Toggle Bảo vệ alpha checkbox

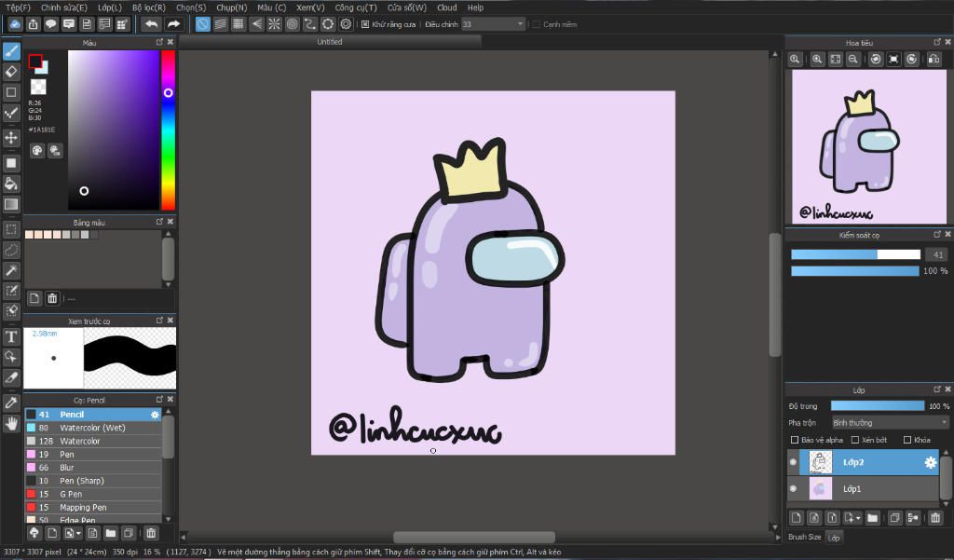[x=794, y=440]
